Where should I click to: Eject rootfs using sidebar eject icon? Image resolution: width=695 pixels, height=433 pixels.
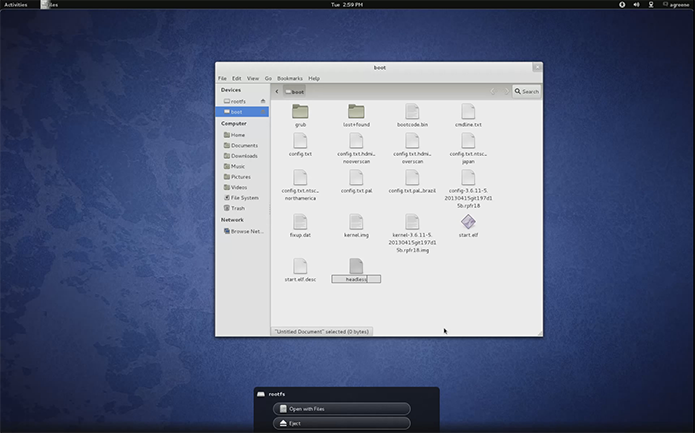coord(263,101)
